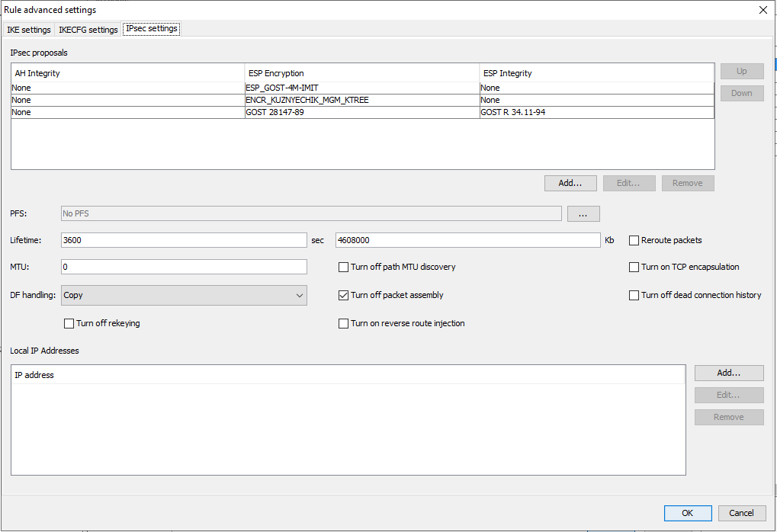Enable Turn on reverse route injection
This screenshot has width=777, height=532.
(x=343, y=323)
